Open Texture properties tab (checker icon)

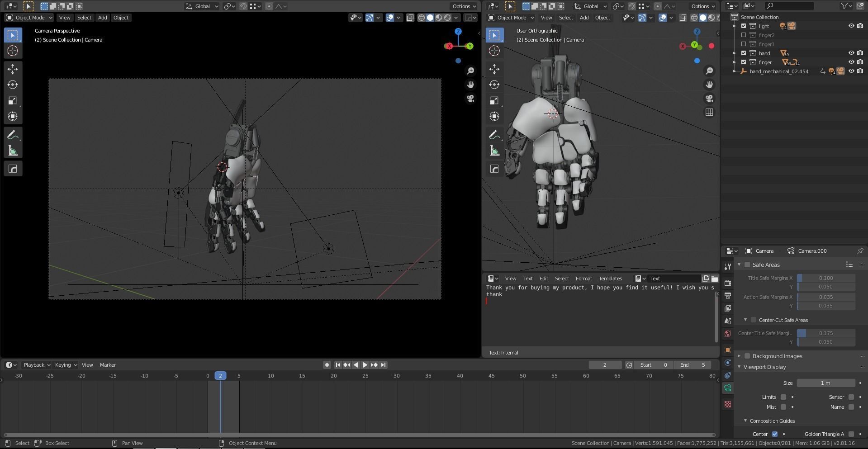tap(727, 404)
